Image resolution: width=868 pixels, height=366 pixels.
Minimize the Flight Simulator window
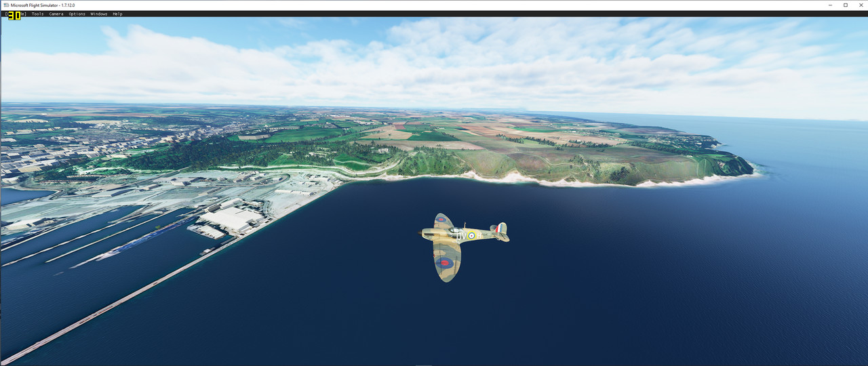pos(831,5)
